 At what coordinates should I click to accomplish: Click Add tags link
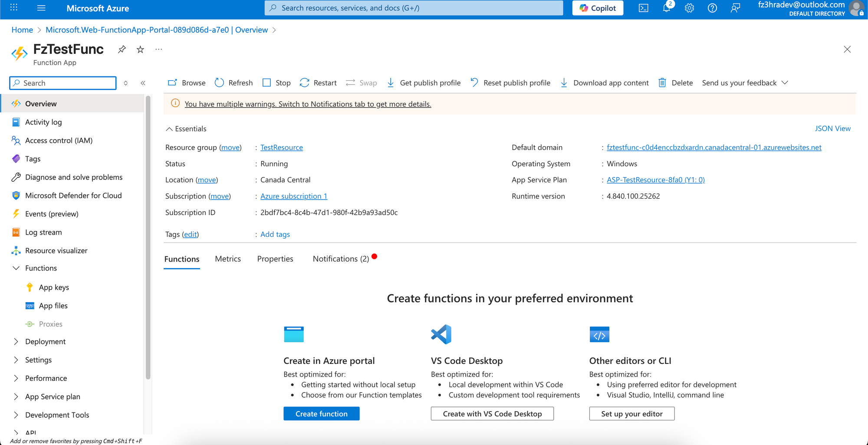pos(275,234)
